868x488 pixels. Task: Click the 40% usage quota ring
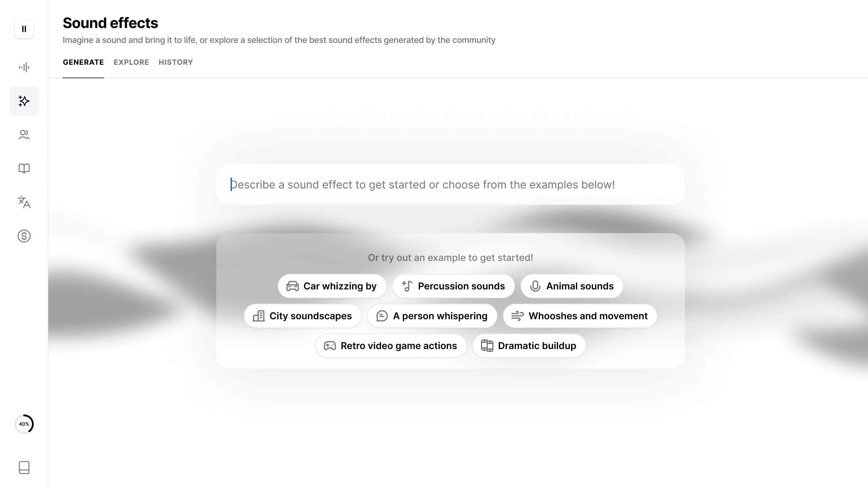24,424
